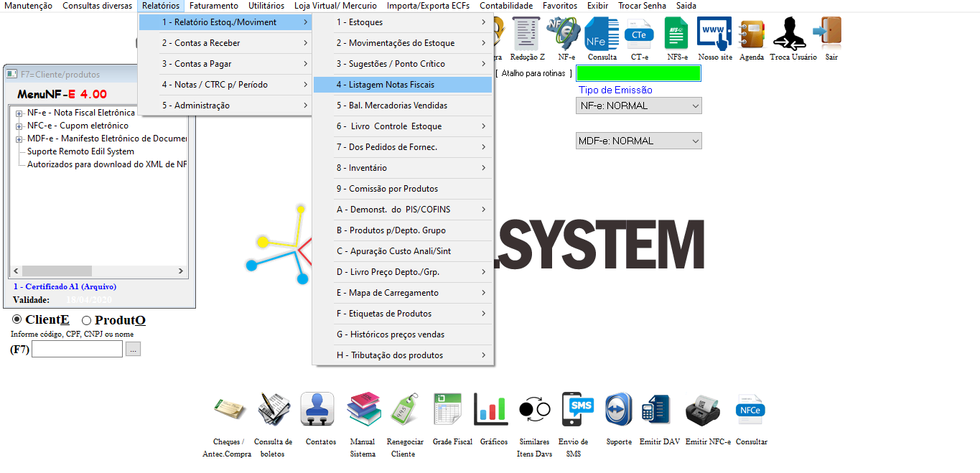Open the Agenda notebook icon
Screen dimensions: 980x473
(x=751, y=34)
